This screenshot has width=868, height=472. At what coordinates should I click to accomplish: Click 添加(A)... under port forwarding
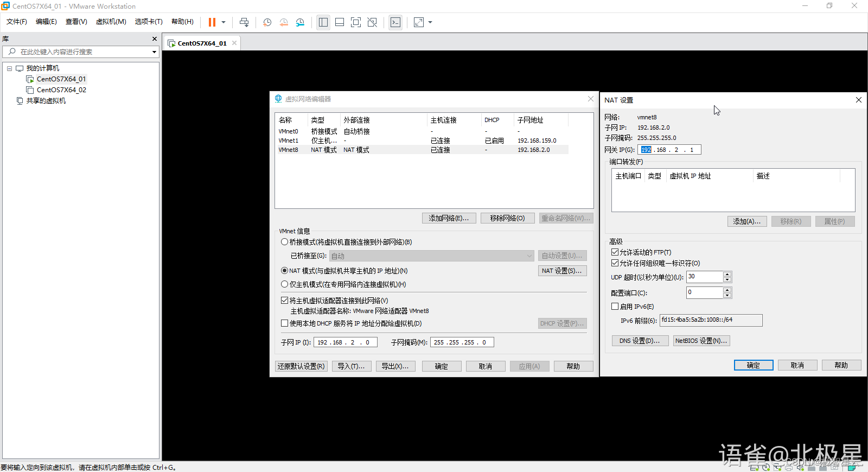tap(747, 221)
